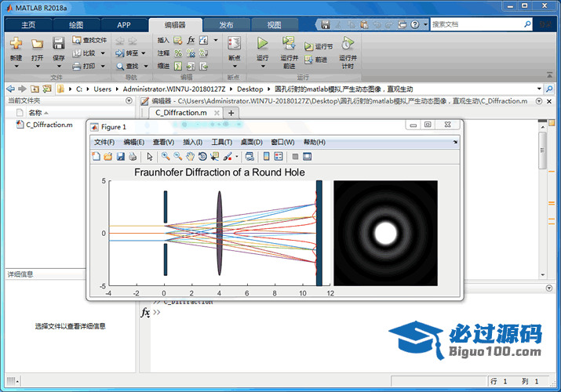Click Figure 1 new figure icon

click(96, 157)
